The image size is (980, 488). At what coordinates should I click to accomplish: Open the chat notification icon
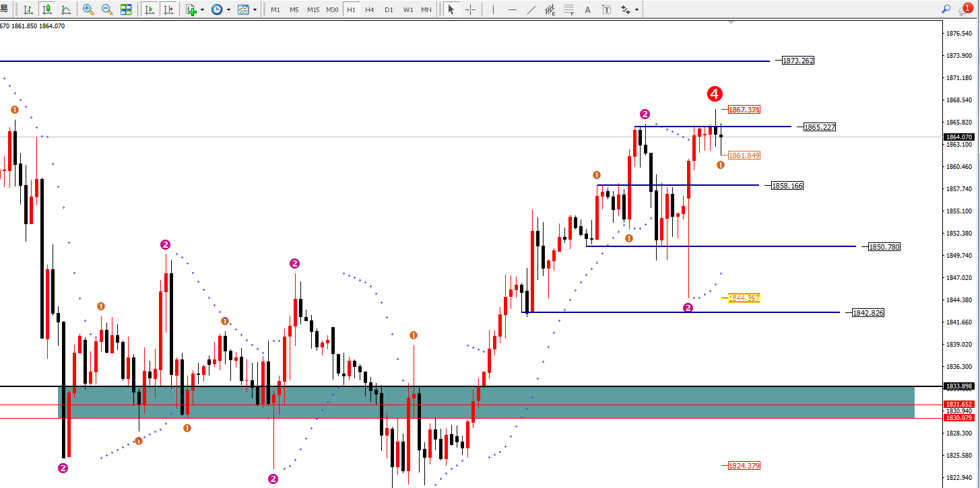[x=965, y=9]
